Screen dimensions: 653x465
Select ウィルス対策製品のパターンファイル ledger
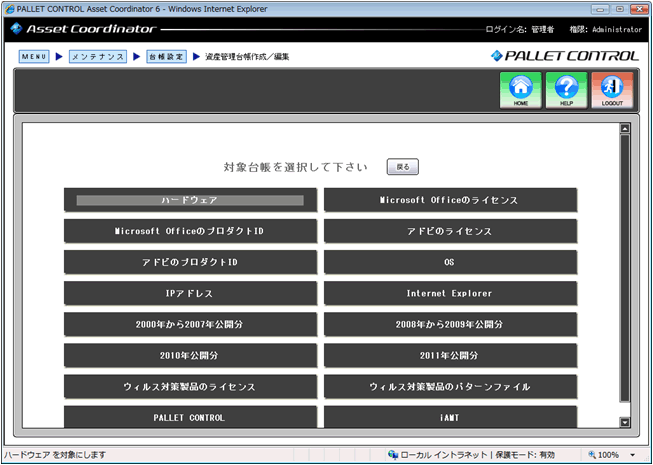[x=451, y=387]
